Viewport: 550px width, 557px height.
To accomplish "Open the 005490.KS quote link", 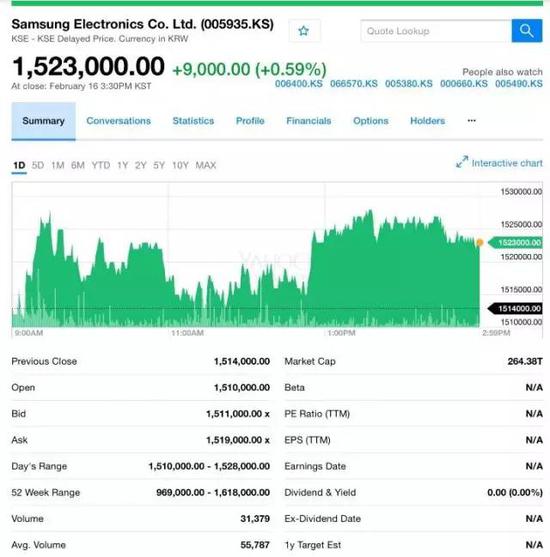I will [519, 84].
